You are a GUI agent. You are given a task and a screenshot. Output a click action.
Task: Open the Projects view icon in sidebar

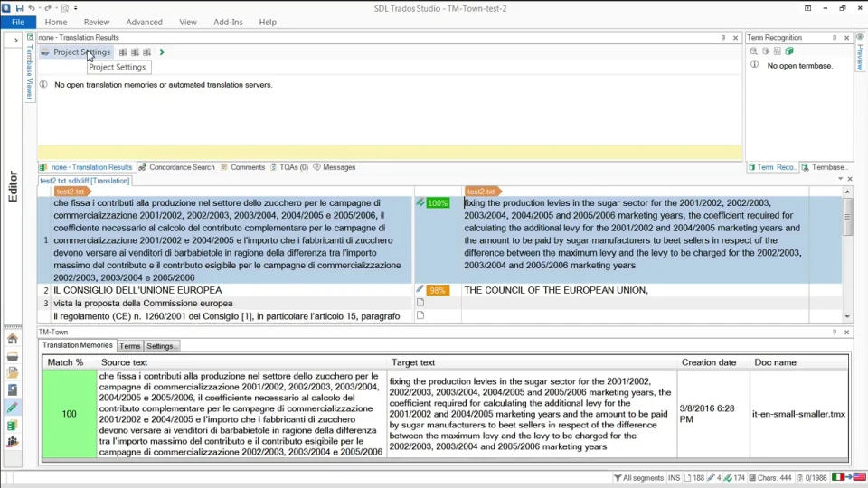pyautogui.click(x=12, y=356)
